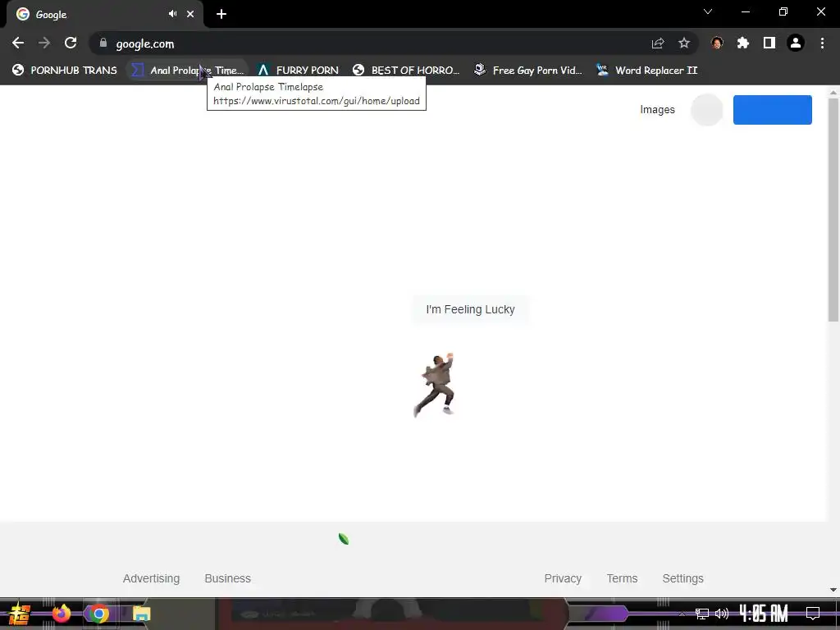Screen dimensions: 840x630
Task: Open the tab search chevron dropdown
Action: pyautogui.click(x=708, y=11)
